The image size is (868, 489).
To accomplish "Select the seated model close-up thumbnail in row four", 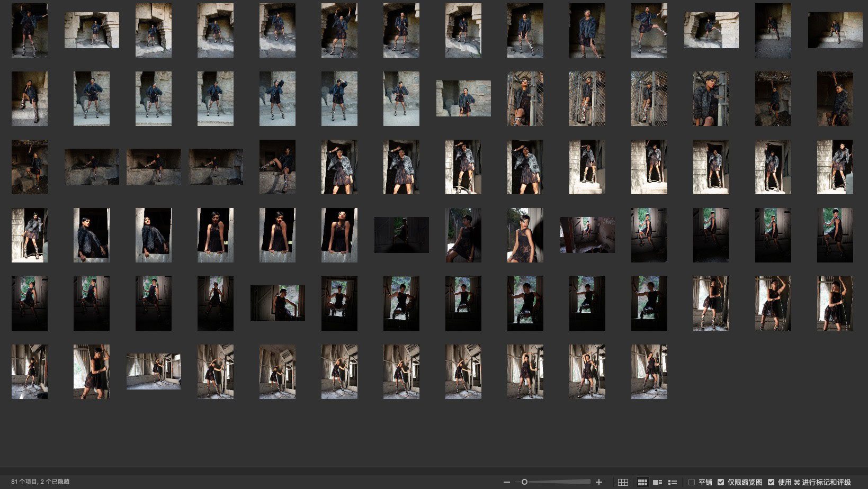I will click(525, 235).
